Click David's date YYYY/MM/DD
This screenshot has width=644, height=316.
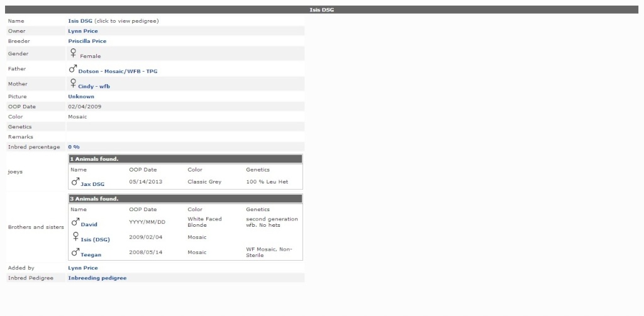147,222
